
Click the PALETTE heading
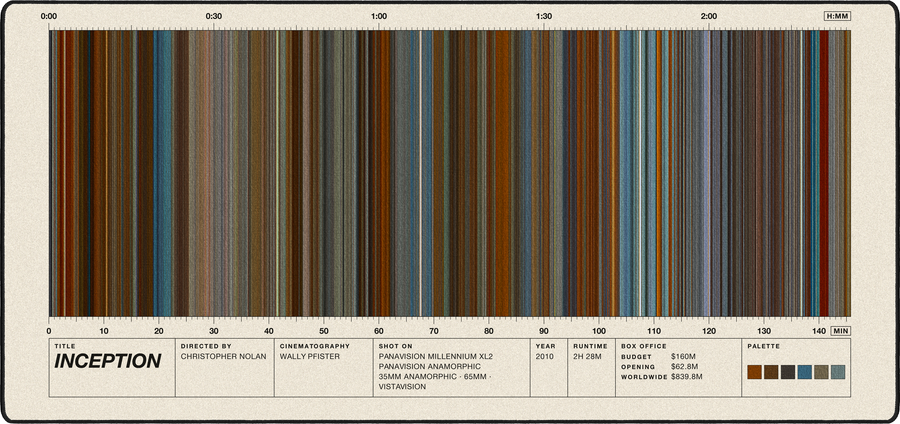pos(763,347)
